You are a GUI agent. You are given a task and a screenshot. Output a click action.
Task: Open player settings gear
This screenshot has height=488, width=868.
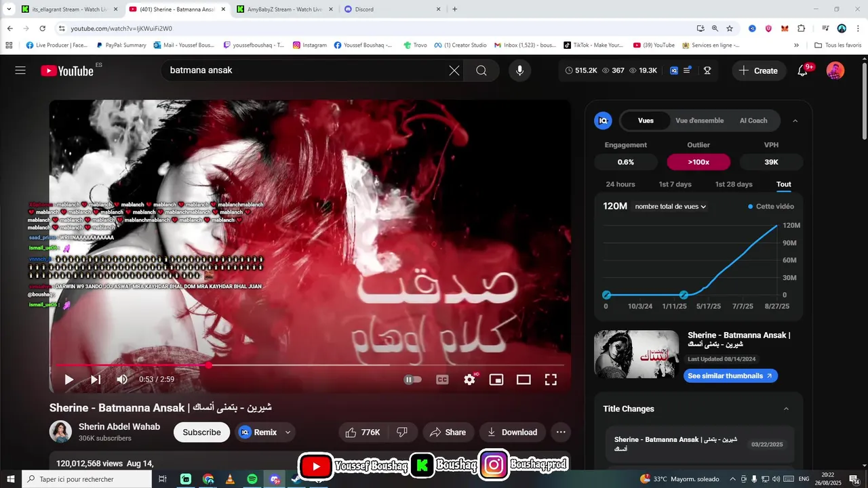pyautogui.click(x=469, y=380)
